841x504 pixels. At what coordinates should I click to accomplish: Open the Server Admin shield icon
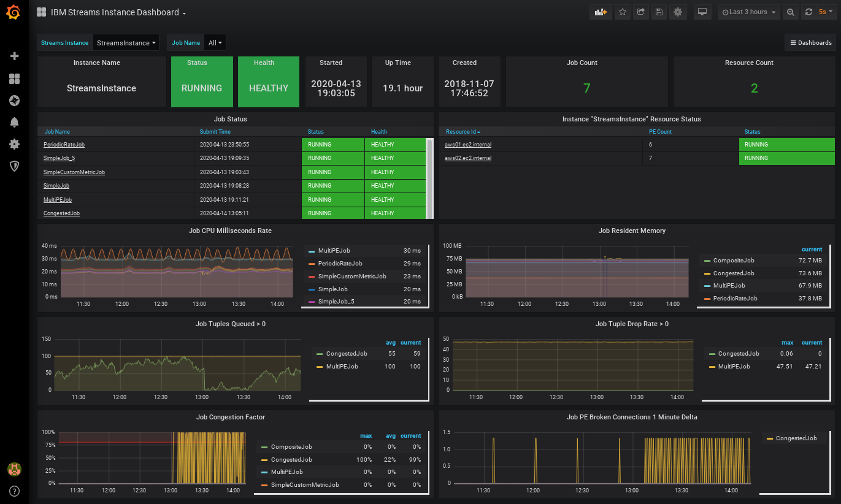click(x=15, y=166)
